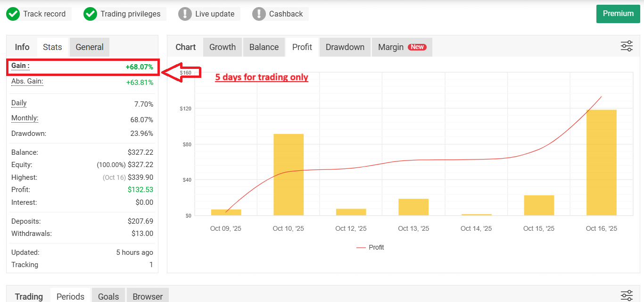
Task: Open the Browser tab
Action: (x=148, y=296)
